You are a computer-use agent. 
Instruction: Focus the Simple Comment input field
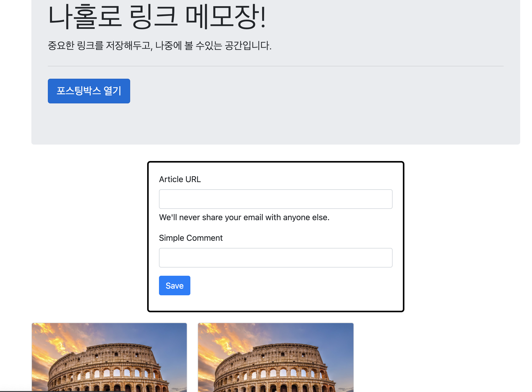tap(276, 258)
